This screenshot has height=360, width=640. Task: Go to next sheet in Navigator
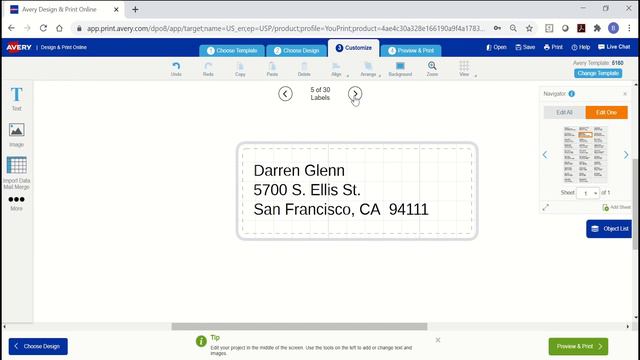(x=626, y=155)
